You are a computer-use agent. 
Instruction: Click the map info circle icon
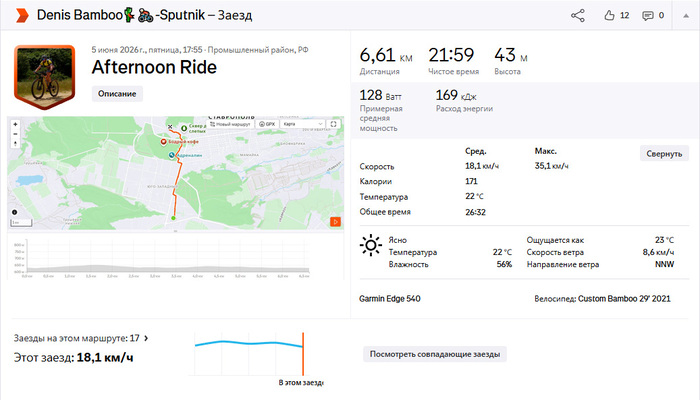[14, 212]
